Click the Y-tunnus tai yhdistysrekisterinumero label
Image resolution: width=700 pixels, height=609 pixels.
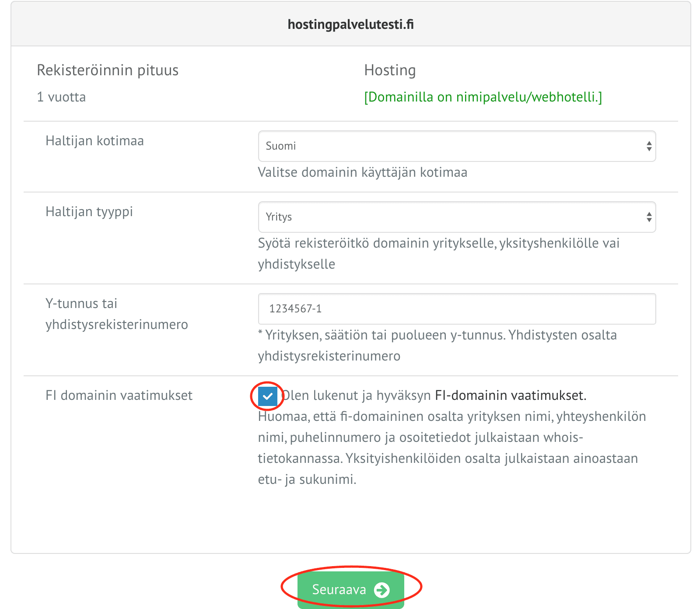click(116, 314)
